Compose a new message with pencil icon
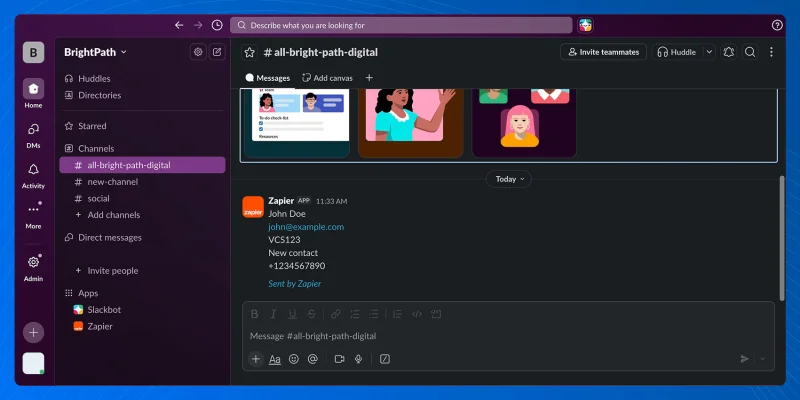 click(x=217, y=52)
